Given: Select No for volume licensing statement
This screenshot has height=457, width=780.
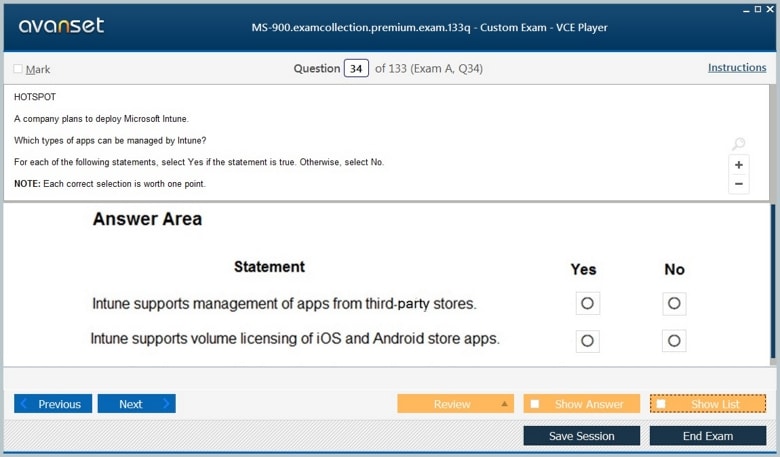Looking at the screenshot, I should 674,341.
